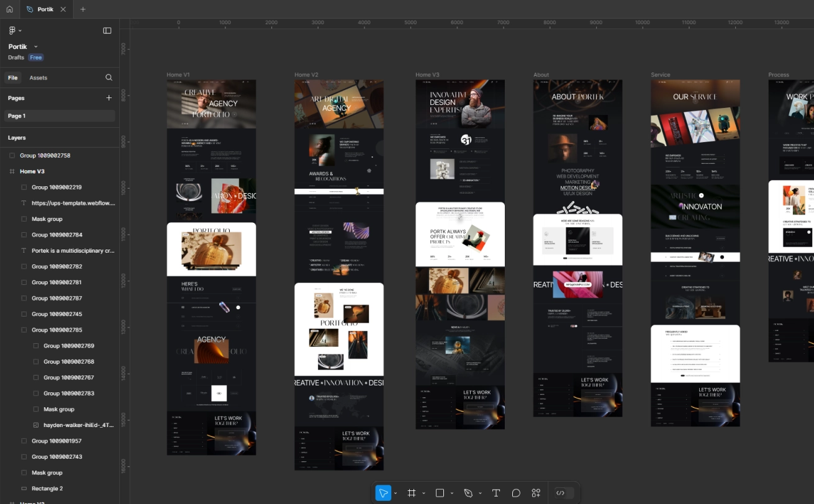Open Frame tool options dropdown arrow
Viewport: 814px width, 504px height.
423,493
